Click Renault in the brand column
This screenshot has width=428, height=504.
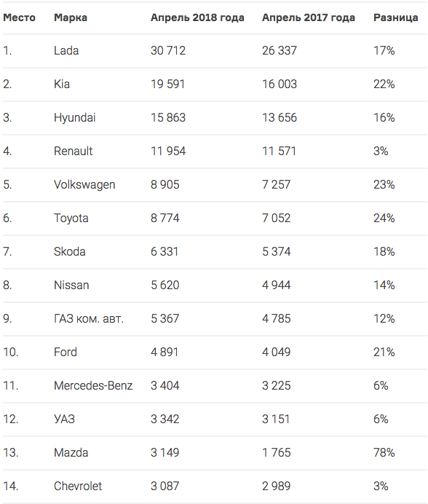click(74, 151)
